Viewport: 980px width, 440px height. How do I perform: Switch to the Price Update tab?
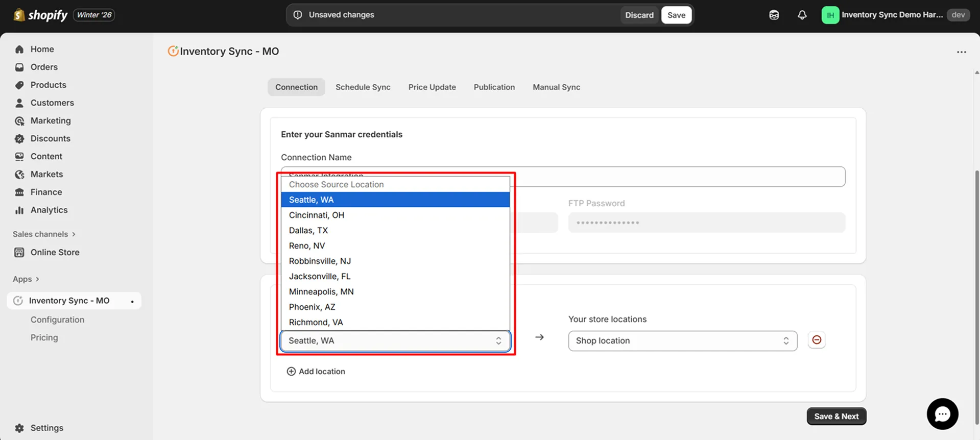coord(432,87)
